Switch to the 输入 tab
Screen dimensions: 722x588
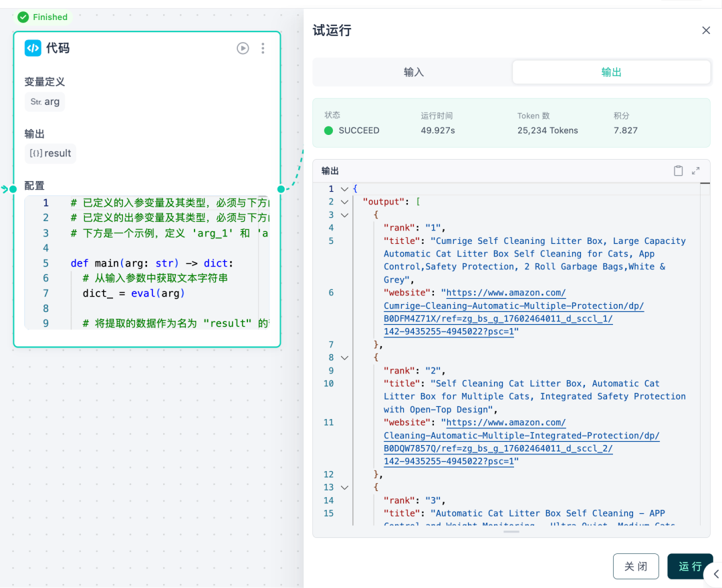tap(413, 72)
